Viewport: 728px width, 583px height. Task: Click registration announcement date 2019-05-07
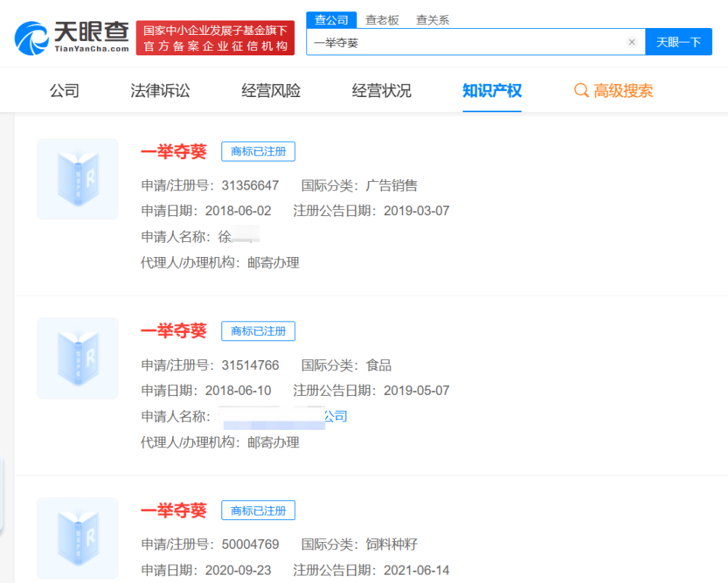tap(416, 390)
